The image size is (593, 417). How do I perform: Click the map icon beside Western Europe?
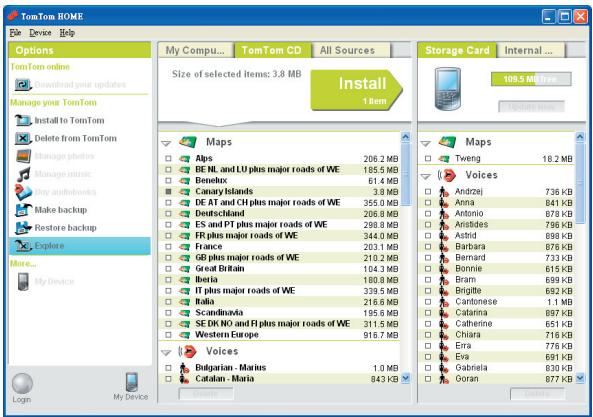click(185, 335)
